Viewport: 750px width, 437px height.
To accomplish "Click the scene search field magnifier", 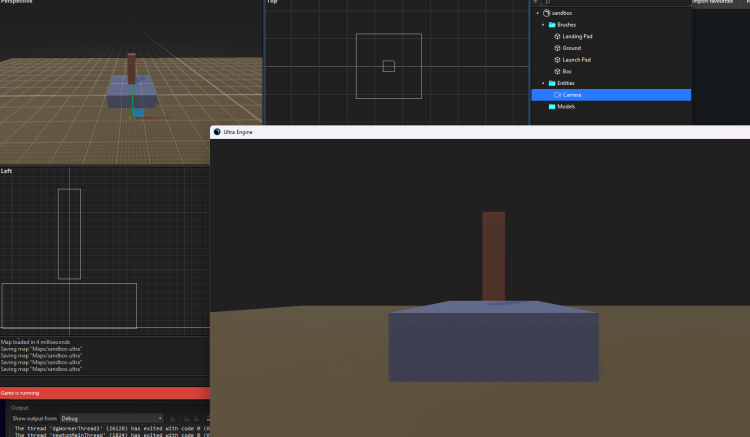I will [x=546, y=2].
